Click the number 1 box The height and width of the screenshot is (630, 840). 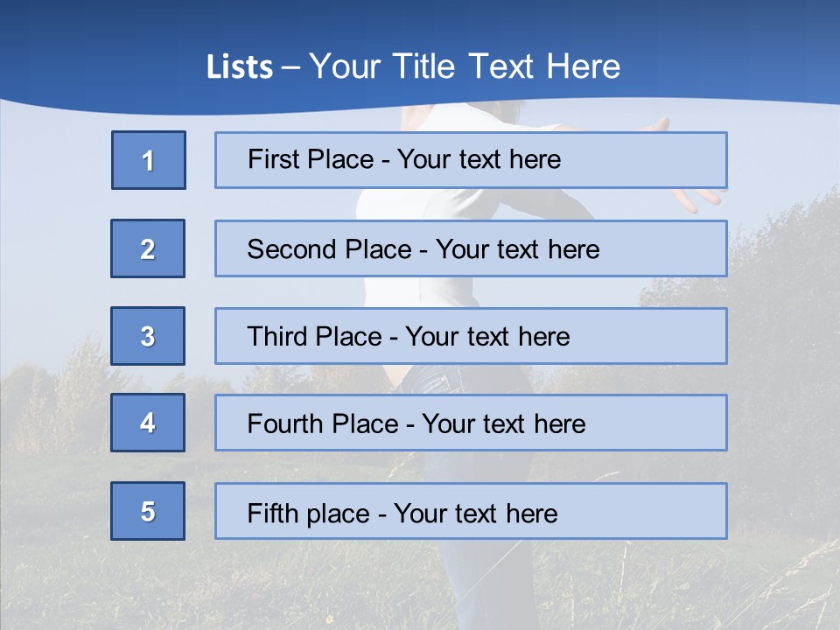click(149, 160)
